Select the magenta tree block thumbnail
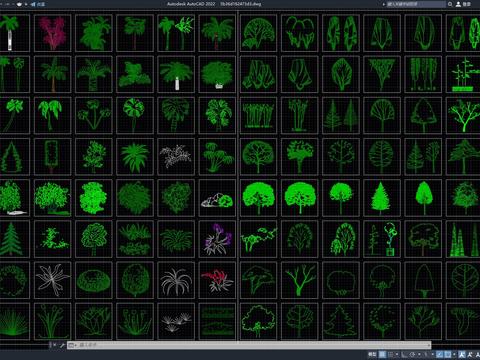480x360 pixels. click(x=53, y=33)
